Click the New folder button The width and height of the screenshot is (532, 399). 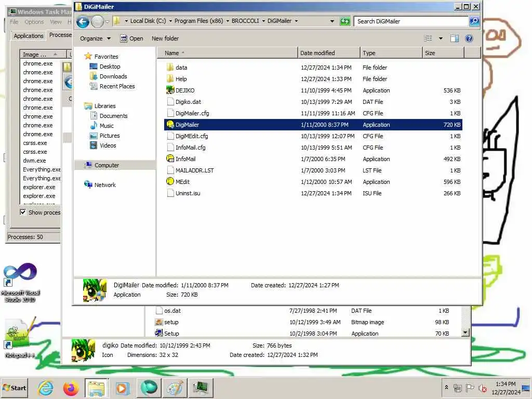(x=165, y=38)
